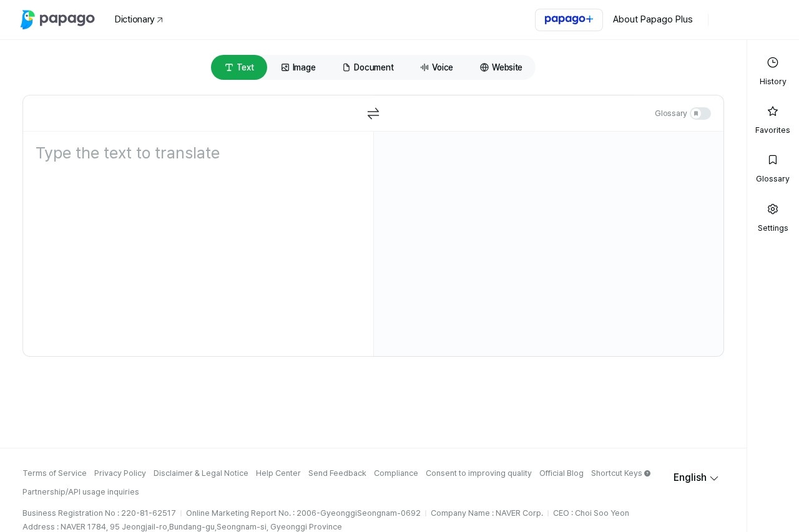The height and width of the screenshot is (532, 799).
Task: Click into the text to translate field
Action: point(199,244)
